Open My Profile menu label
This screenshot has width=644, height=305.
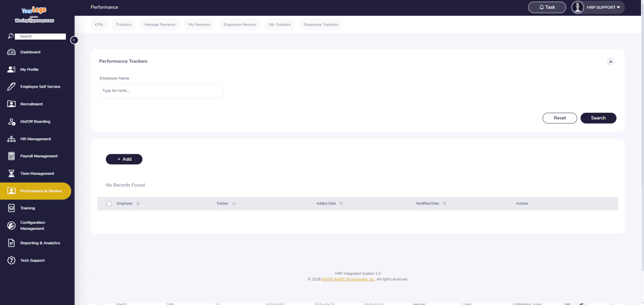[x=29, y=70]
